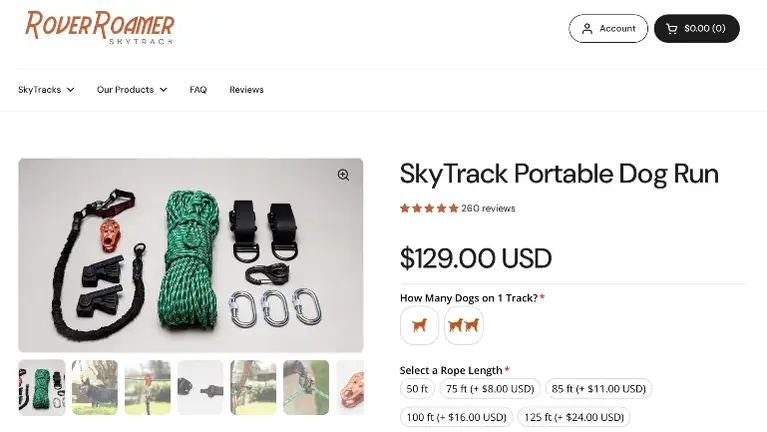View the orange pulley thumbnail
The width and height of the screenshot is (767, 432).
tap(351, 387)
